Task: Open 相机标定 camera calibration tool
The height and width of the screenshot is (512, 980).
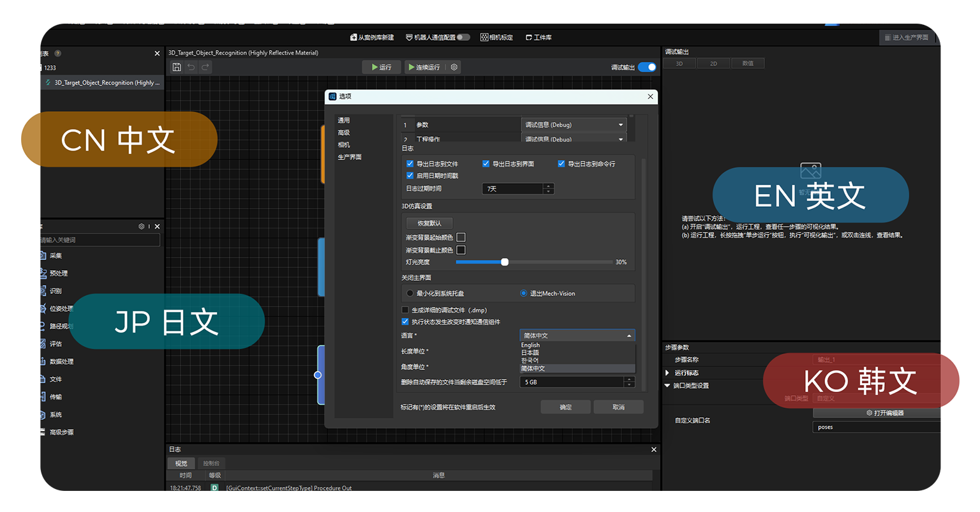Action: click(496, 38)
